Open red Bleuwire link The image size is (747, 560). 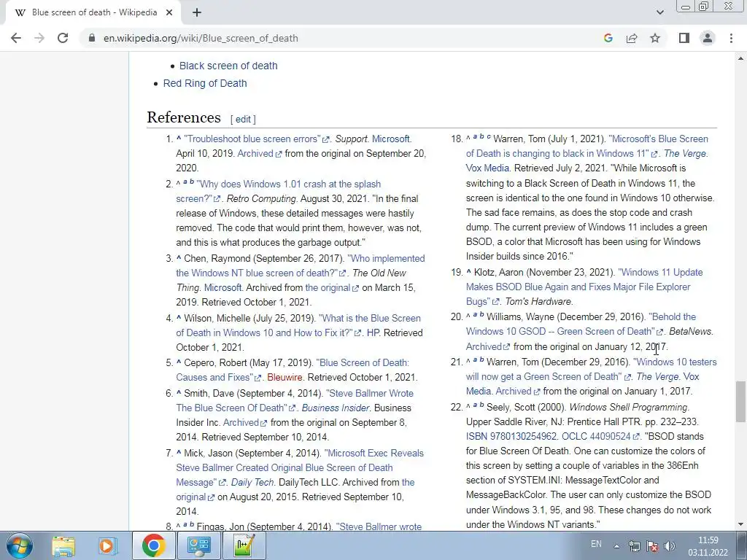coord(285,377)
